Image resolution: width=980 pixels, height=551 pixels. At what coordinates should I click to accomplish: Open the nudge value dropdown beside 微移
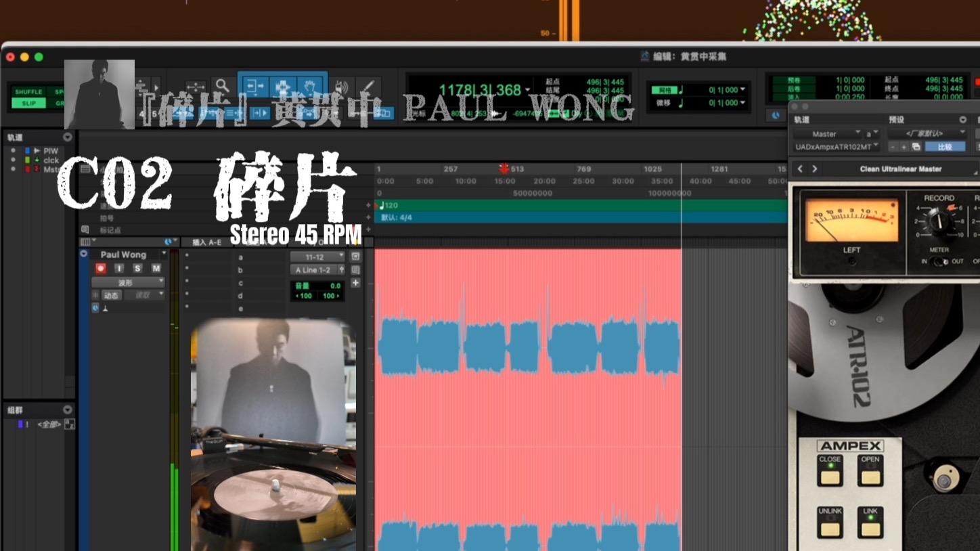742,103
